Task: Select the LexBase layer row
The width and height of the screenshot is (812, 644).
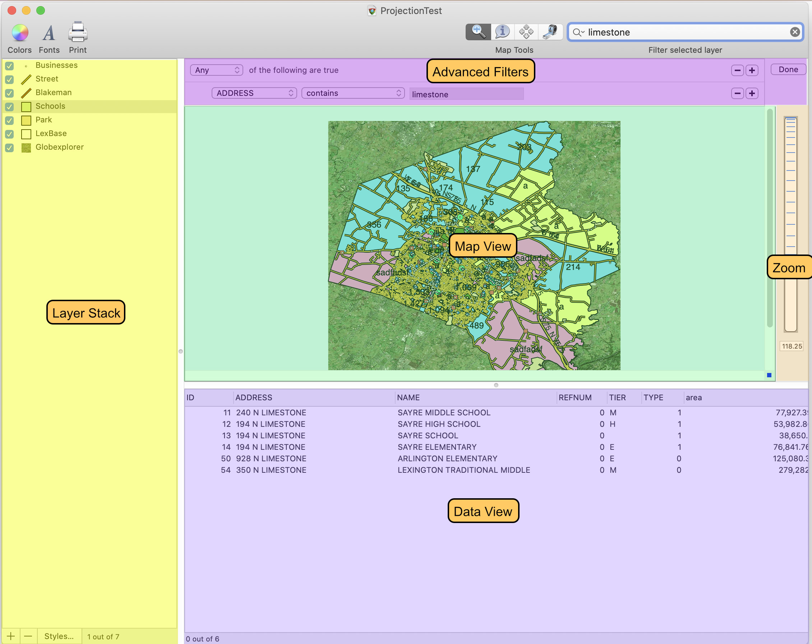Action: click(x=51, y=134)
